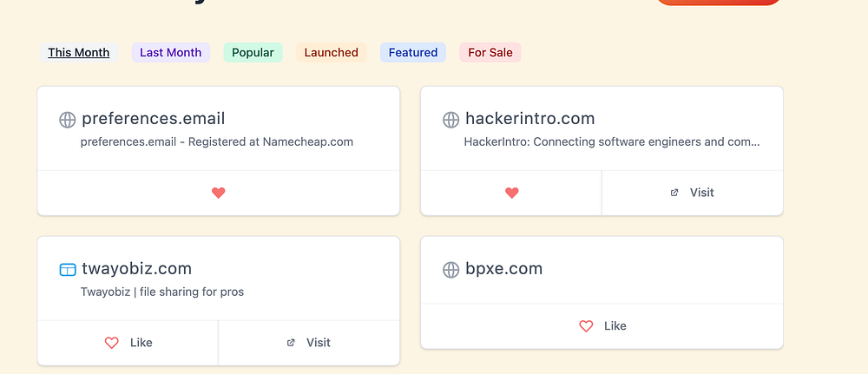
Task: Click the 'Twayobiz | file sharing for pros' text
Action: coord(162,292)
